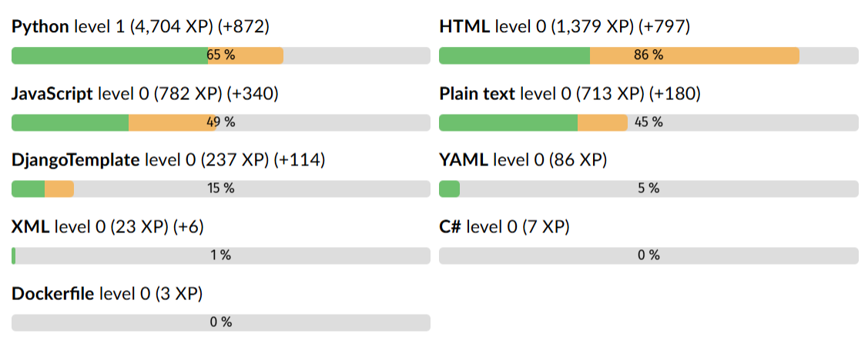Click the Dockerfile language label
Screen dimensions: 868x347
point(53,293)
